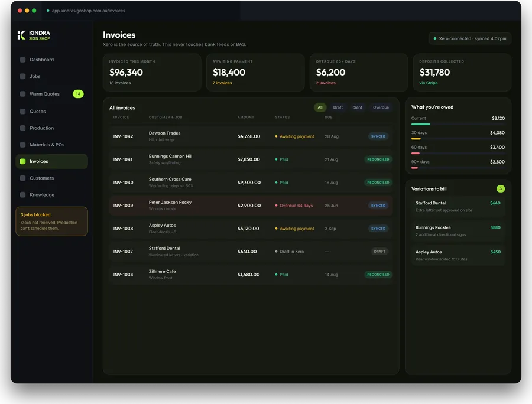Open invoice INV-1036
Screen dimensions: 532x404
coord(251,275)
